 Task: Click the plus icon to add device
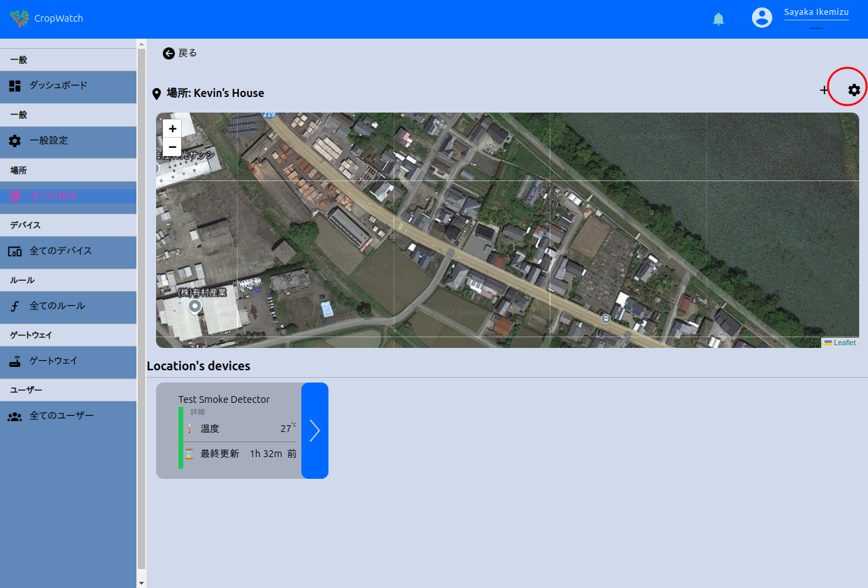[x=824, y=90]
